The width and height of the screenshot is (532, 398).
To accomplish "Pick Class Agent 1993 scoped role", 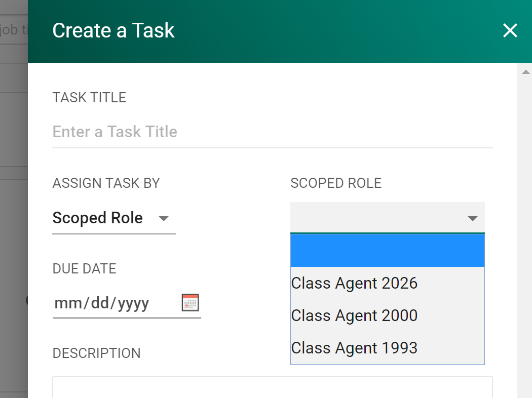I will coord(355,348).
